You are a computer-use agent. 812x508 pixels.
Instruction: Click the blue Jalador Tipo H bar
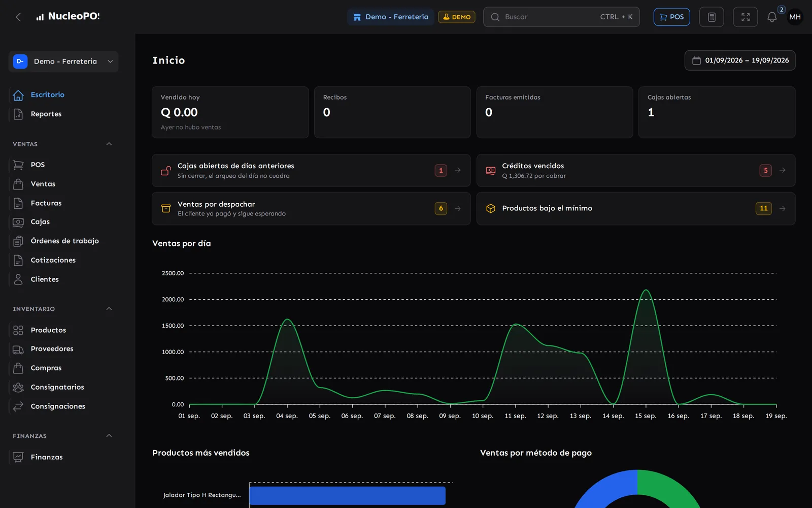coord(348,496)
